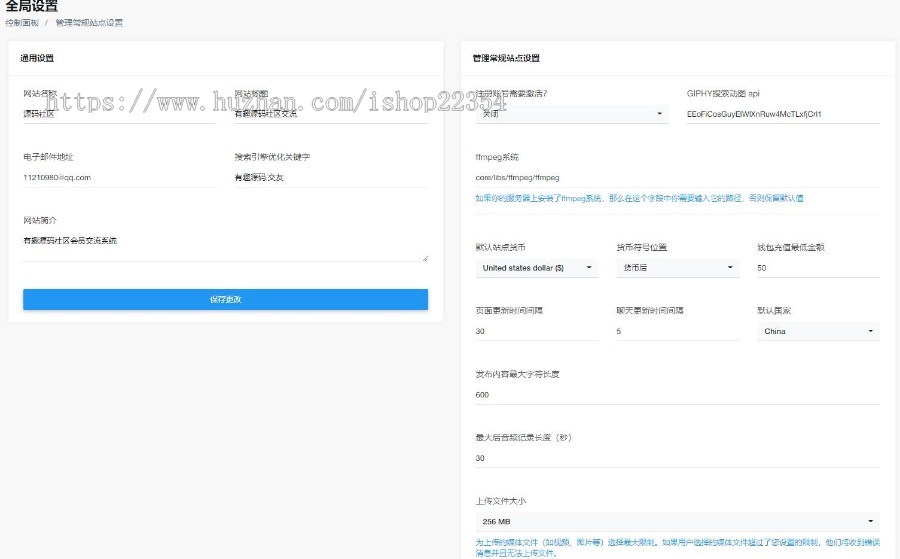The width and height of the screenshot is (900, 559).
Task: Click the website name field showing 源码社区
Action: (119, 114)
